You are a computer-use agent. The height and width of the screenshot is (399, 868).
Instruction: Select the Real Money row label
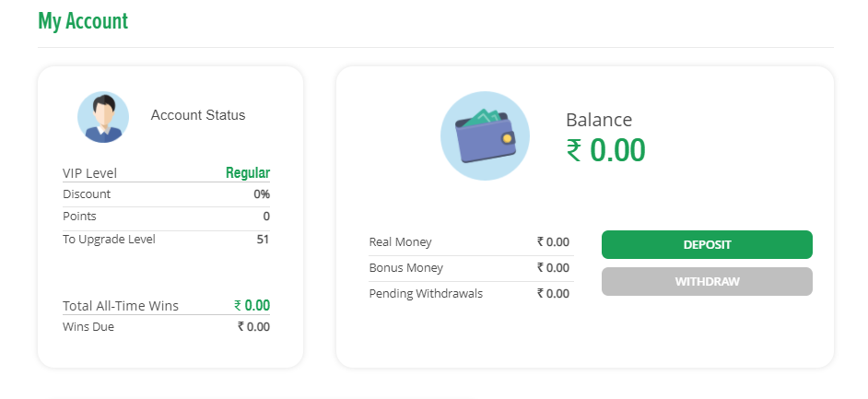tap(400, 242)
